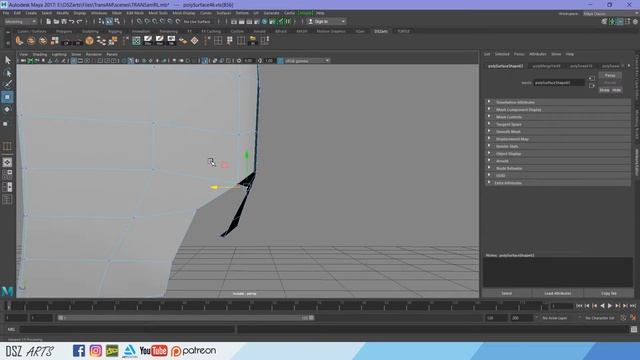Open the Modeling menu set dropdown

click(20, 22)
